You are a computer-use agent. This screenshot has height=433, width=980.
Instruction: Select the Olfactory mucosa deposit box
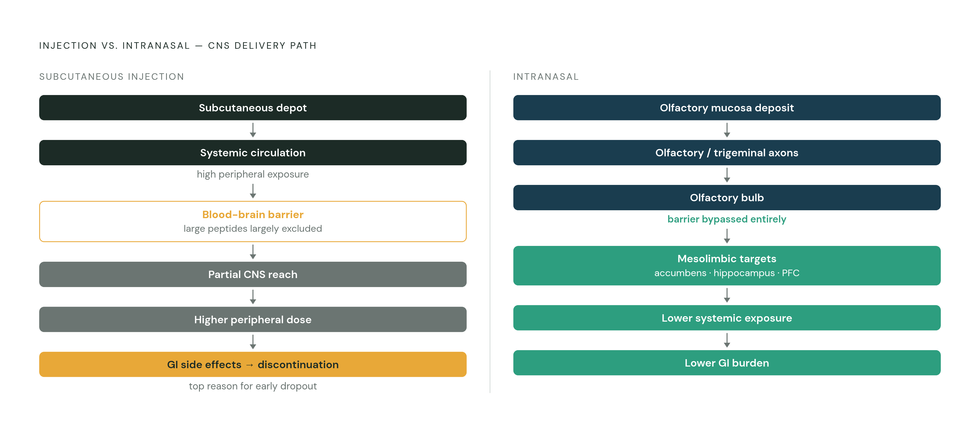coord(727,108)
